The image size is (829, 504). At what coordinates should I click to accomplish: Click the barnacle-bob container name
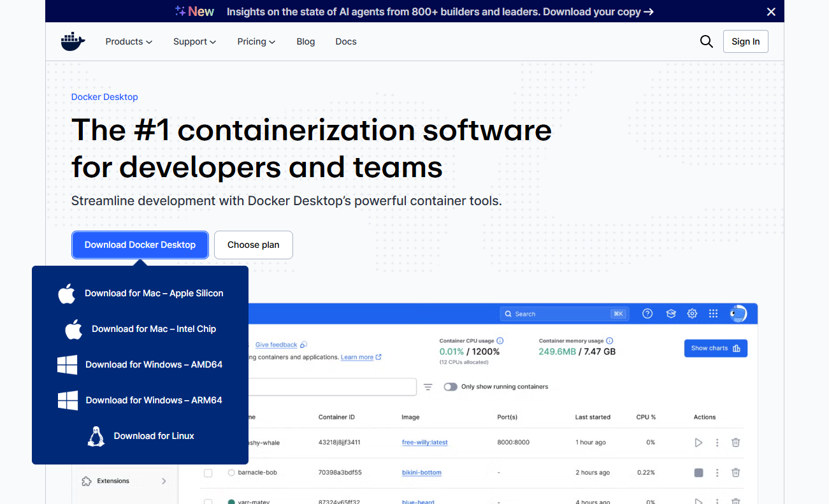coord(257,473)
